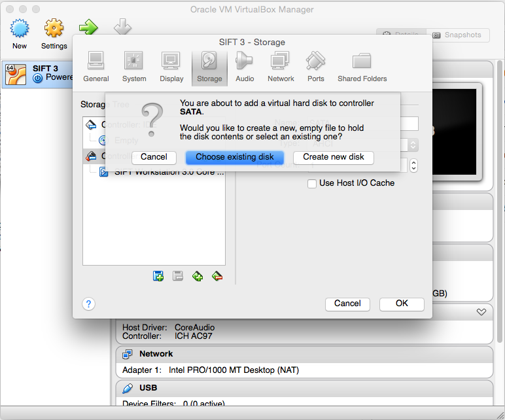This screenshot has width=505, height=420.
Task: Open the Audio settings tab
Action: click(245, 67)
